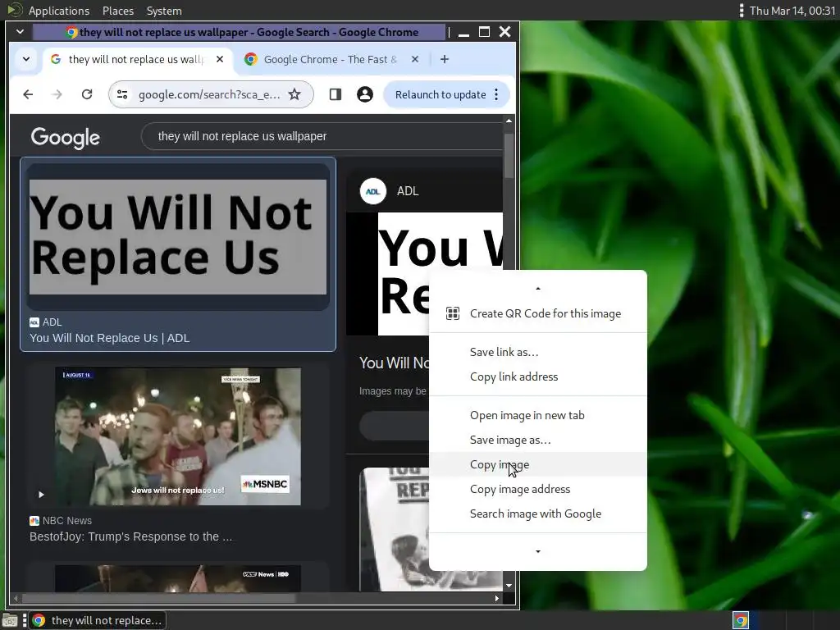Click the Google search input field
840x630 pixels.
322,137
